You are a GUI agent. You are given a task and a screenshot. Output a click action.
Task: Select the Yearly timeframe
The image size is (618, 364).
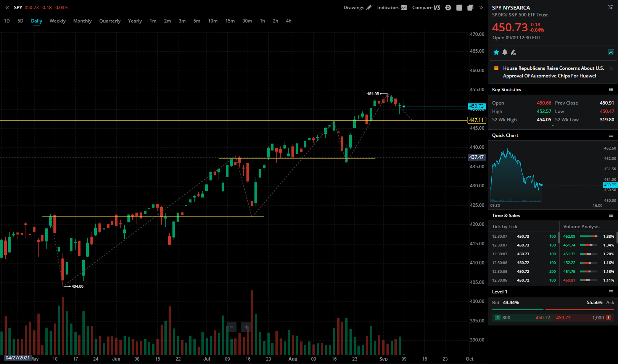(135, 21)
